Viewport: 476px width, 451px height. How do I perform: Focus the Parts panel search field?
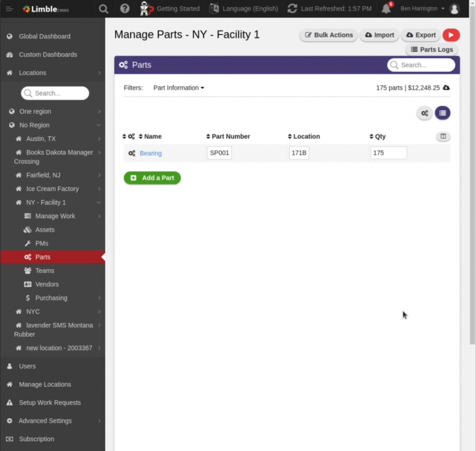tap(421, 65)
